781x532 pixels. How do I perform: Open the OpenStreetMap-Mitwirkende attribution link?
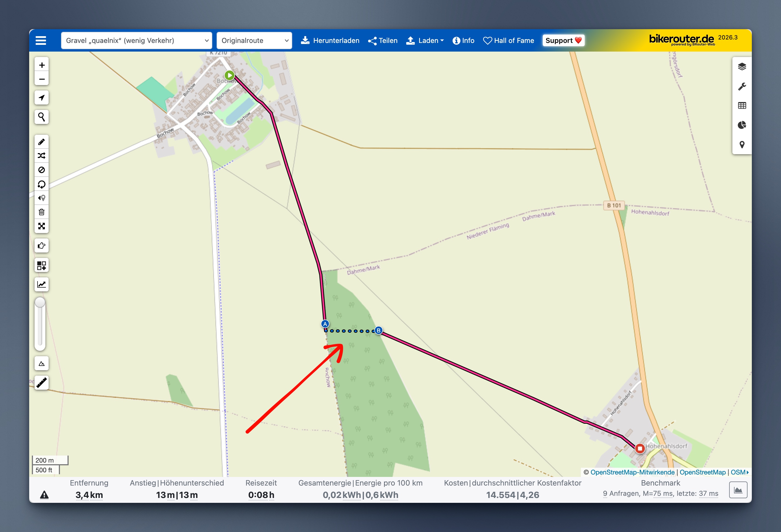point(632,472)
